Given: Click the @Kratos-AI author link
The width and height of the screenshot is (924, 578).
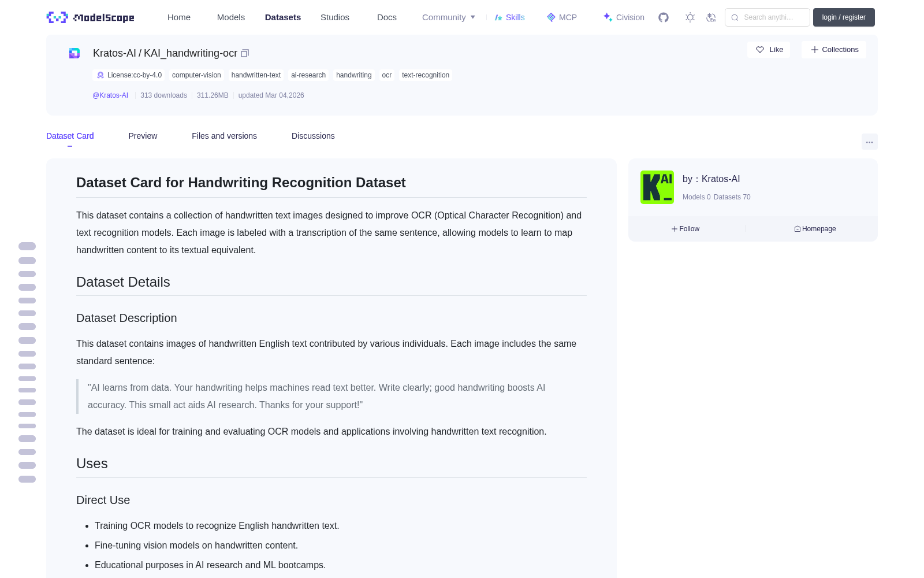Looking at the screenshot, I should click(x=110, y=95).
